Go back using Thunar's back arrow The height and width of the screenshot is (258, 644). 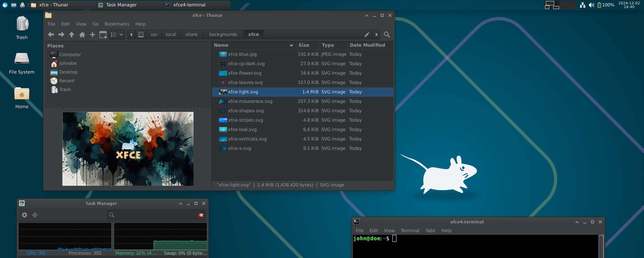point(51,35)
